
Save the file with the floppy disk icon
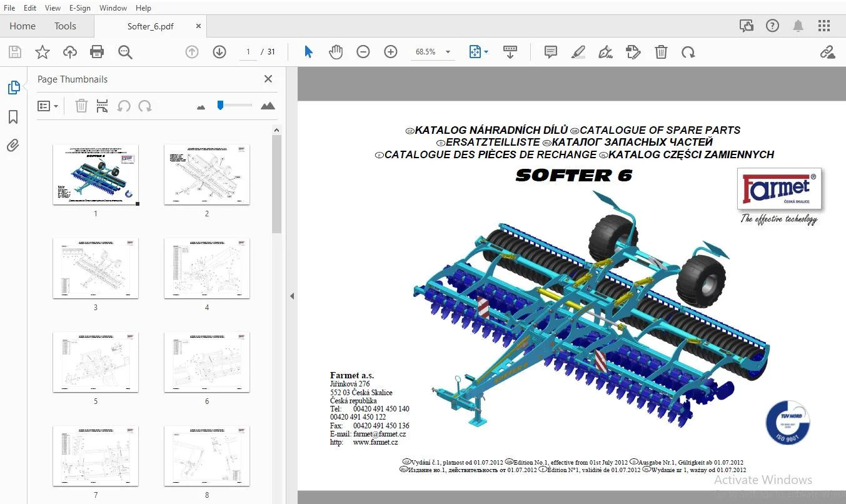coord(14,52)
